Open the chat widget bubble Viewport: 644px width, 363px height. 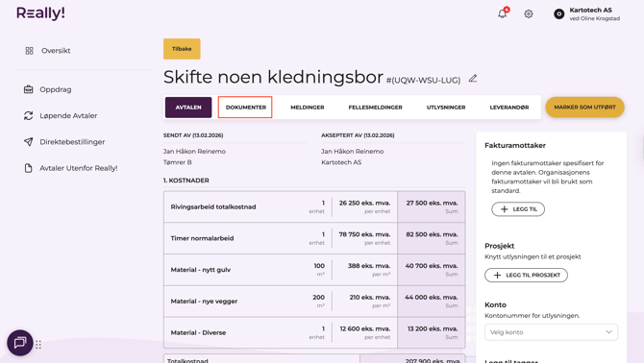tap(20, 343)
